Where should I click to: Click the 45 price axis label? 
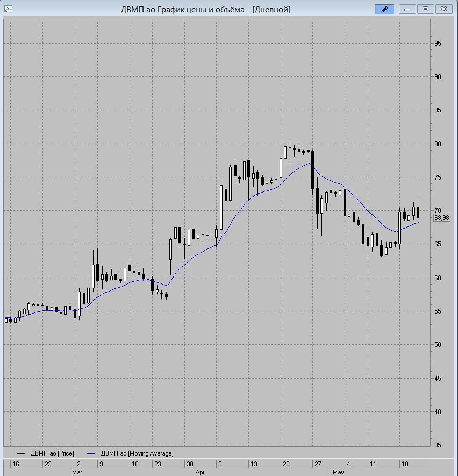click(x=438, y=378)
